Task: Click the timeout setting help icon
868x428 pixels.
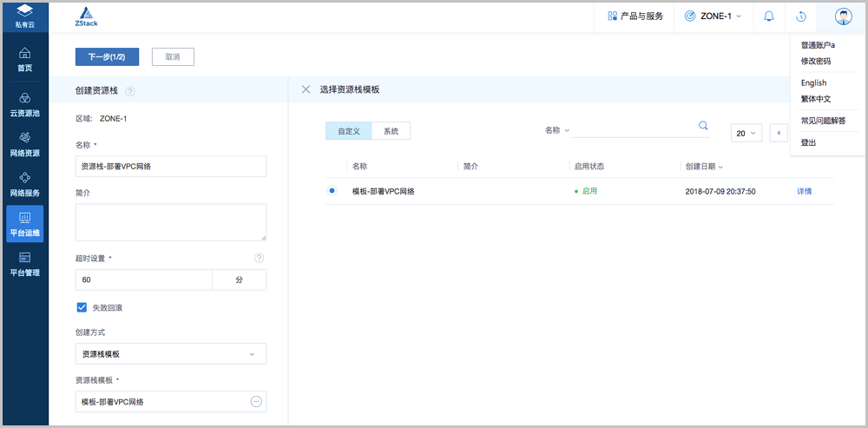Action: 259,258
